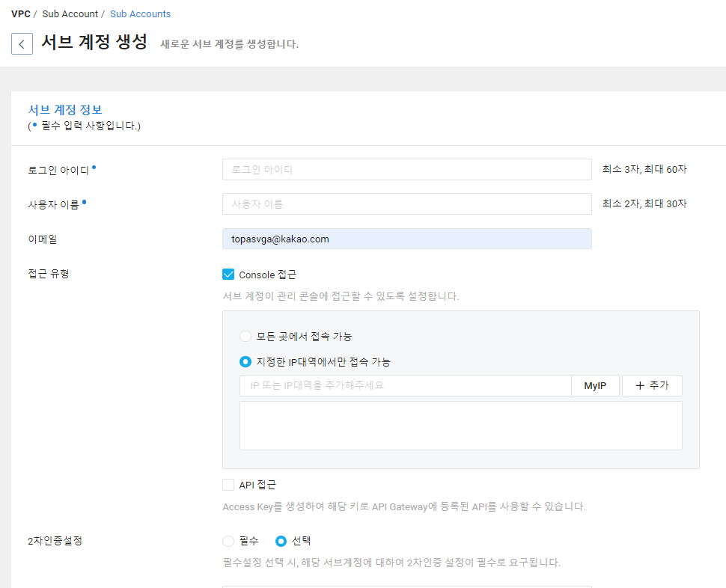Click the 최소 3자, 최대 60자 hint
Screen dimensions: 726x588
pos(644,169)
